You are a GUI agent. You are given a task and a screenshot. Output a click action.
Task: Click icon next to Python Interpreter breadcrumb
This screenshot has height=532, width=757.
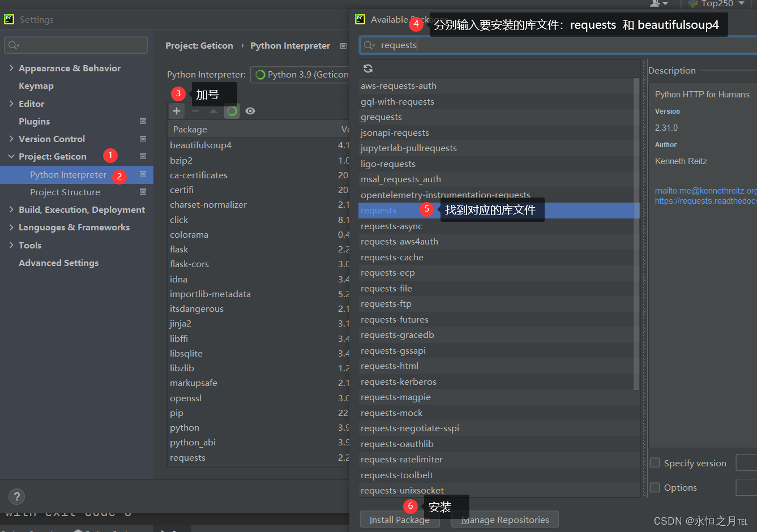343,46
